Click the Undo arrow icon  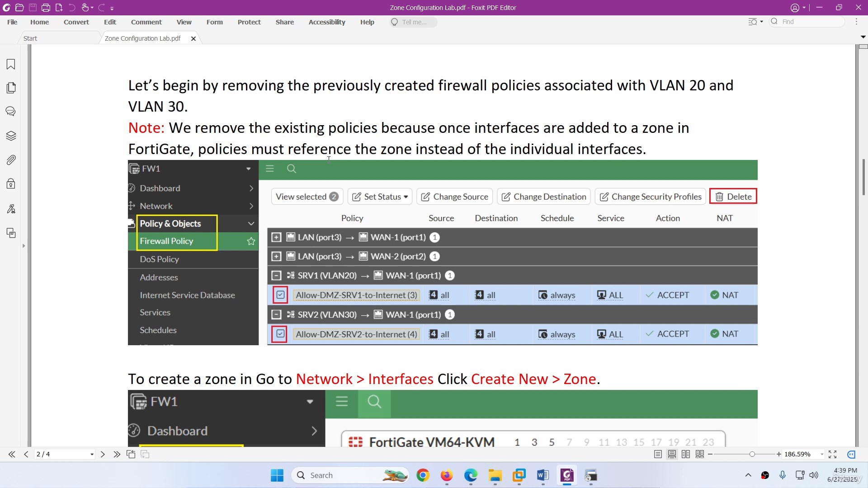pos(72,8)
